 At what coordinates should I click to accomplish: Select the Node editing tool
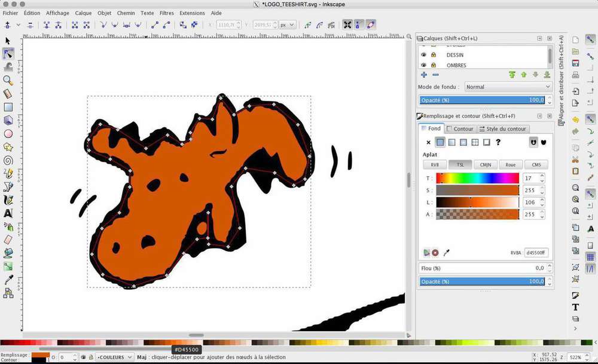click(8, 54)
